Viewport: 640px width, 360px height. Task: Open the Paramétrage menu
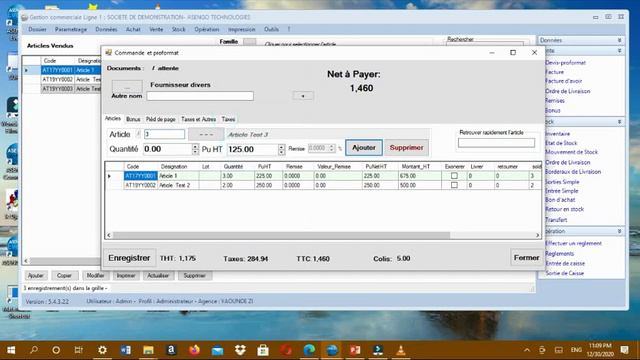(x=71, y=29)
